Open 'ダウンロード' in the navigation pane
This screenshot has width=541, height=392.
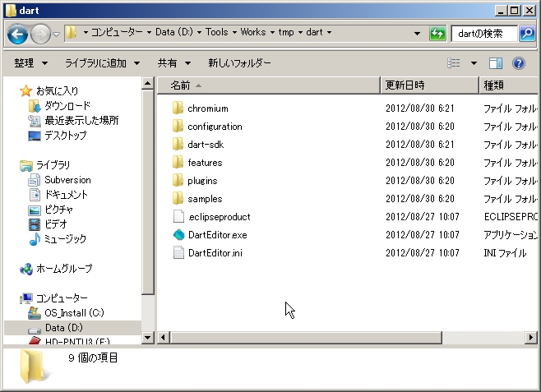59,106
